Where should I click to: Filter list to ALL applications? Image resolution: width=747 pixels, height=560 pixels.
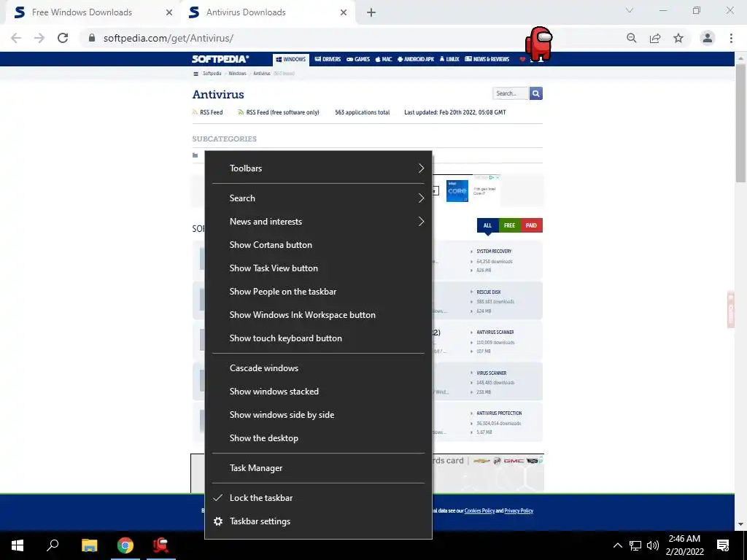(487, 225)
